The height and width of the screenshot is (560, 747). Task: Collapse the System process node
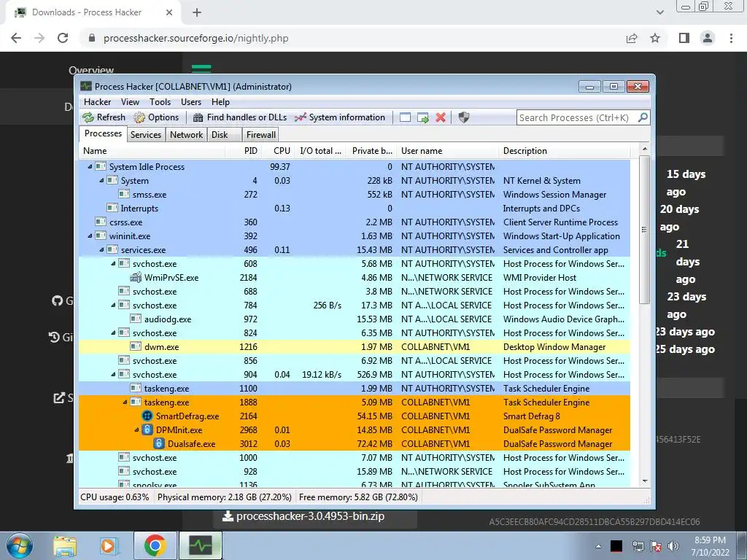tap(101, 181)
